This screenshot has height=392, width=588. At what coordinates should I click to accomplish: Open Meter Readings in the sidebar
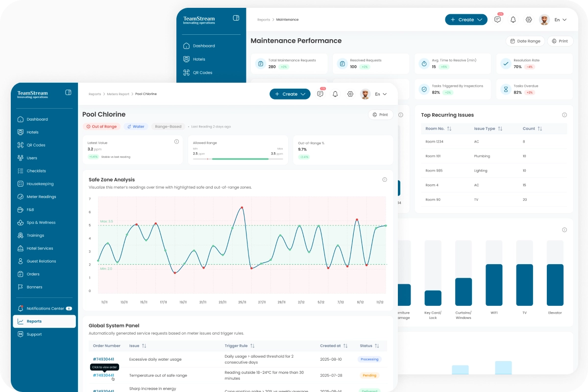point(41,197)
